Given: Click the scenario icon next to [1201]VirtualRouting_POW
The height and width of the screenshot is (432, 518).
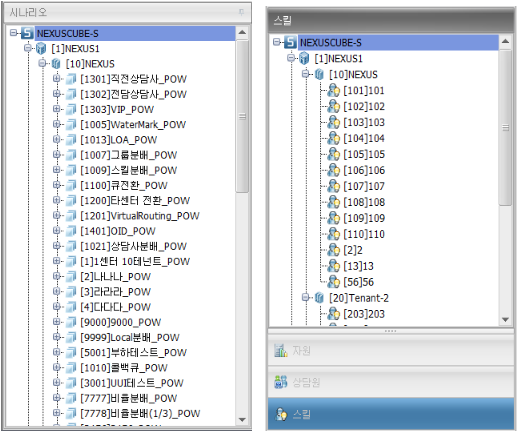Looking at the screenshot, I should pyautogui.click(x=71, y=216).
